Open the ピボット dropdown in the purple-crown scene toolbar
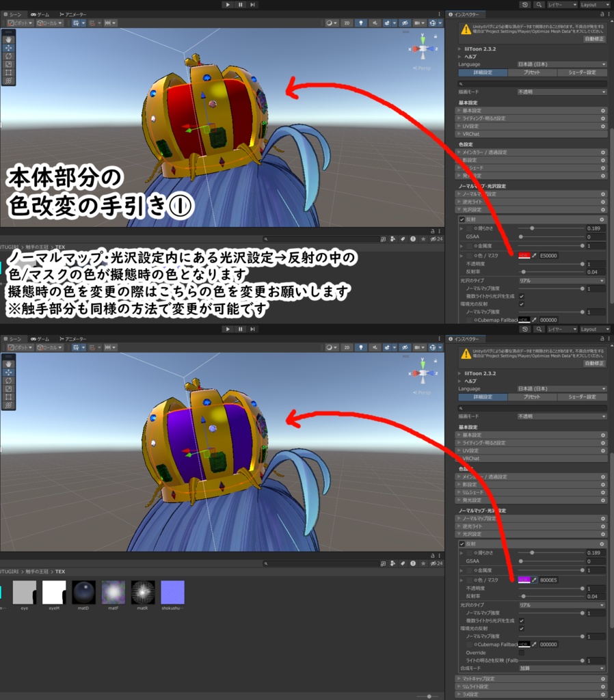614x700 pixels. click(20, 347)
